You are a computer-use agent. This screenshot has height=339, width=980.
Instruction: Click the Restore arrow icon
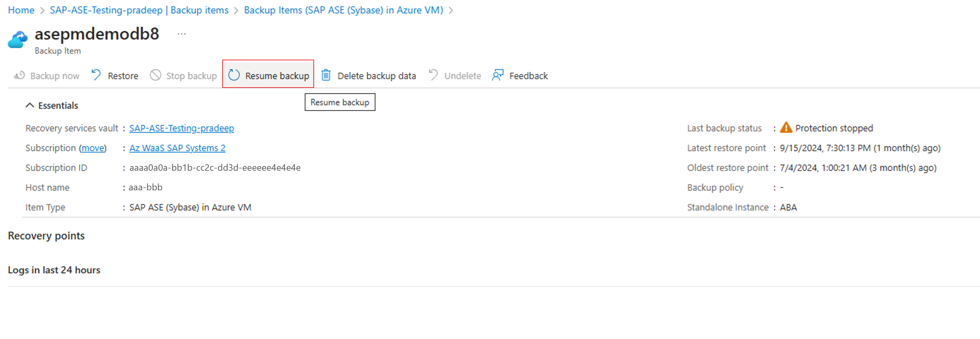96,75
